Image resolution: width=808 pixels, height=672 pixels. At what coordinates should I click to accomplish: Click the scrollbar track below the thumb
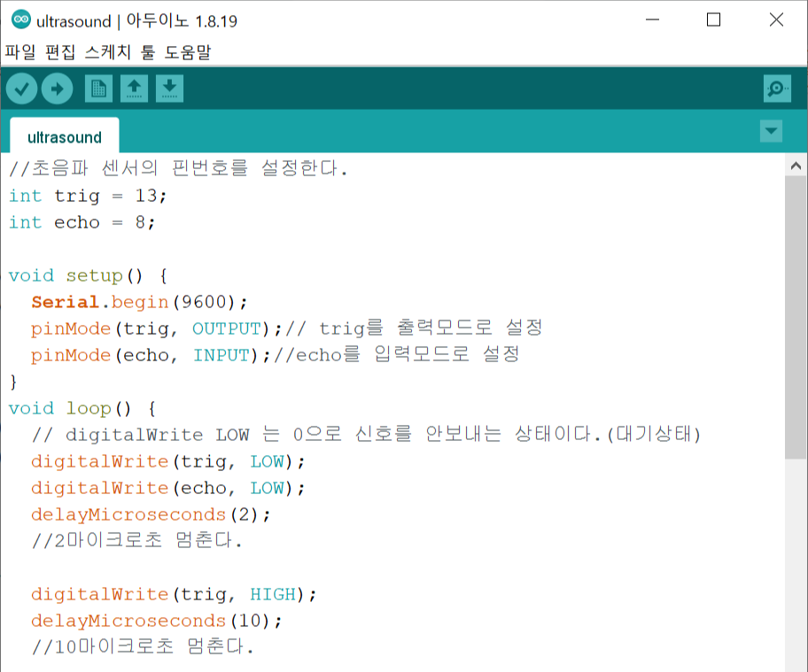pos(796,564)
